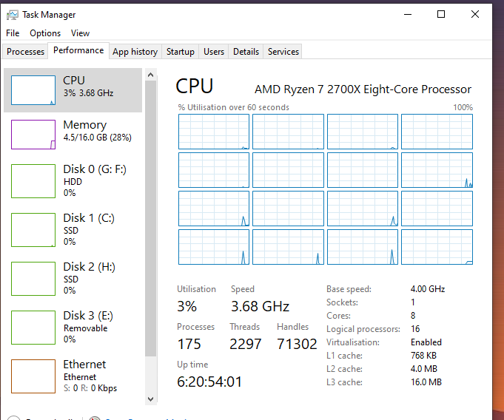Click the 100% graph scale label
504x420 pixels.
tap(463, 107)
